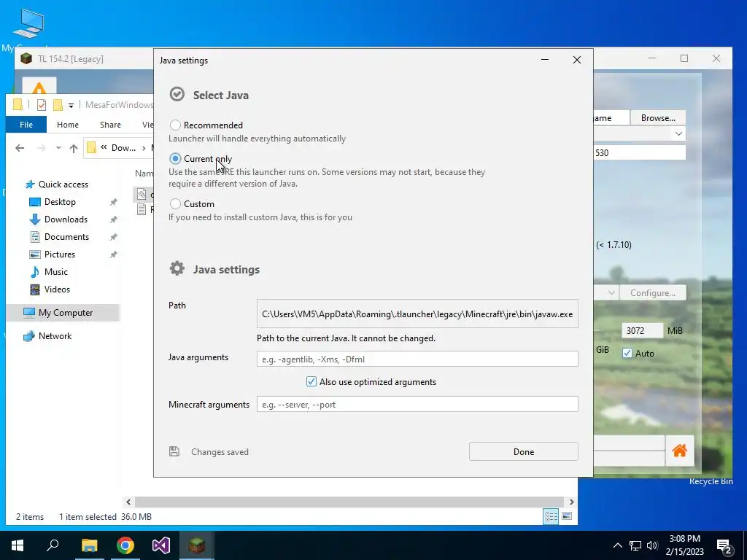Click the New folder quick access icon

(x=58, y=105)
